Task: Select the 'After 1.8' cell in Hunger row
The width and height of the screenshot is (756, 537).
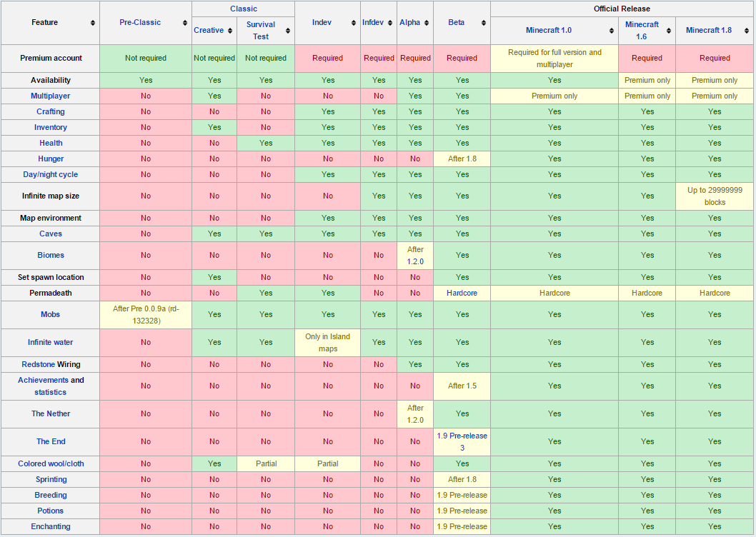Action: [x=462, y=159]
